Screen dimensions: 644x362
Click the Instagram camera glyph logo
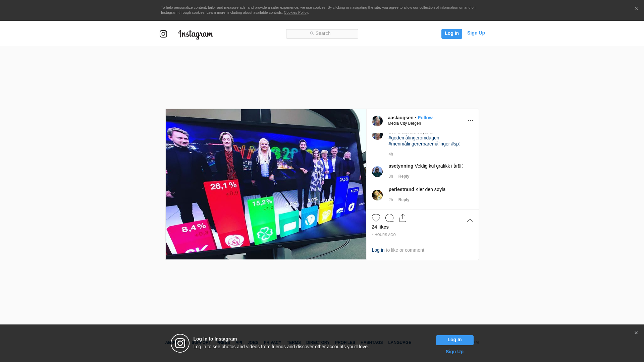[163, 34]
